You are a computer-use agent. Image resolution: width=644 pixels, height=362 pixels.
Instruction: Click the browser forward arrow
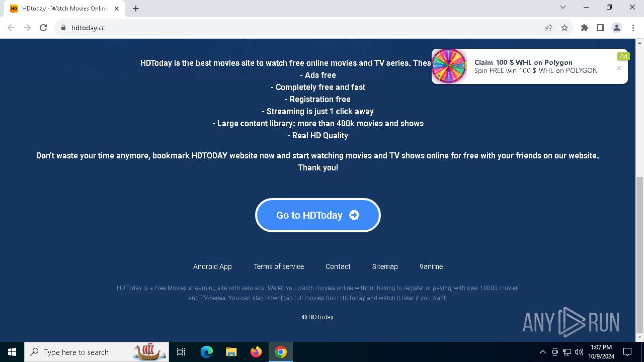(x=27, y=28)
